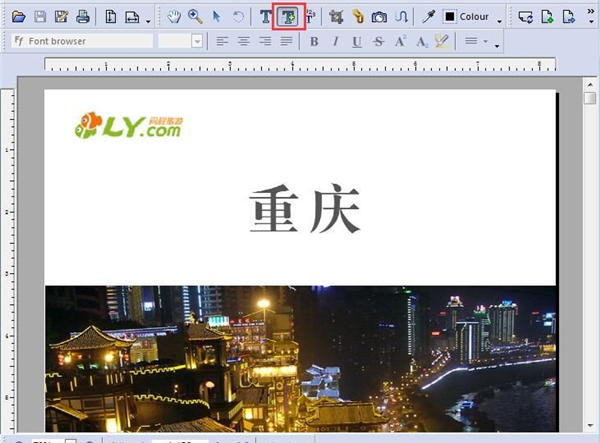Click the insert page icon
The height and width of the screenshot is (443, 600).
tap(547, 17)
